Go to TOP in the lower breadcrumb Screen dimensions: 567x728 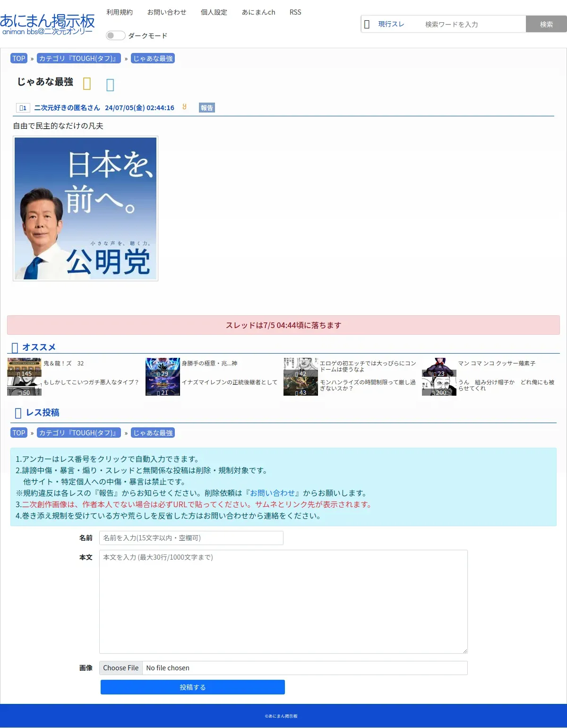pos(19,433)
